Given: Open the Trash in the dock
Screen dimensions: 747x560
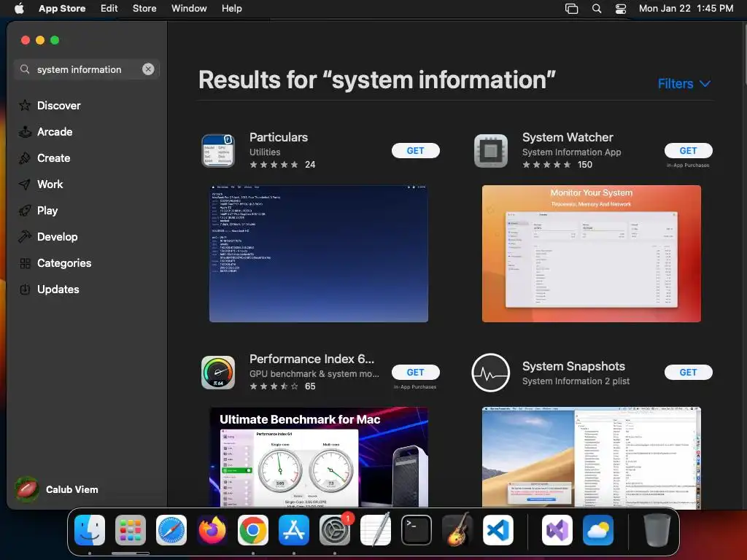Looking at the screenshot, I should pos(657,530).
